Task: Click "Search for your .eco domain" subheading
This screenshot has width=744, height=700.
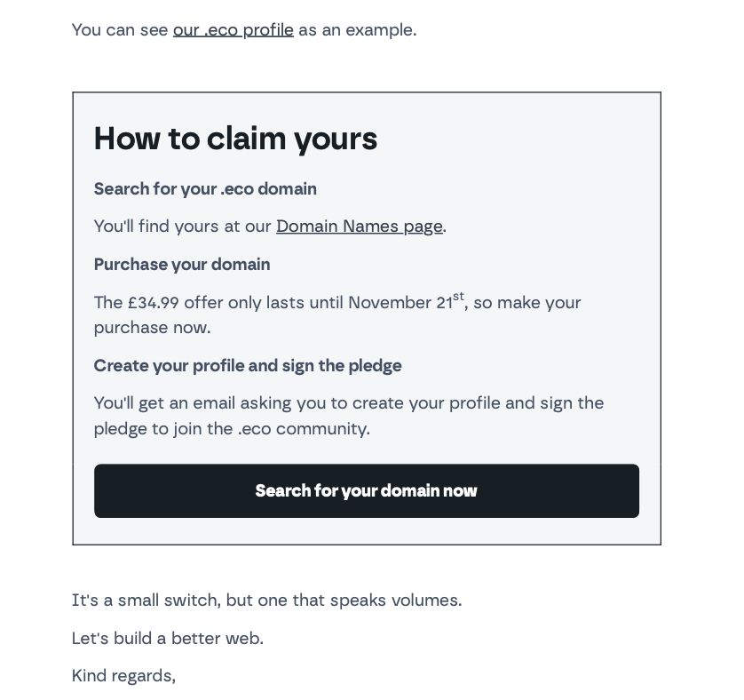Action: click(205, 189)
